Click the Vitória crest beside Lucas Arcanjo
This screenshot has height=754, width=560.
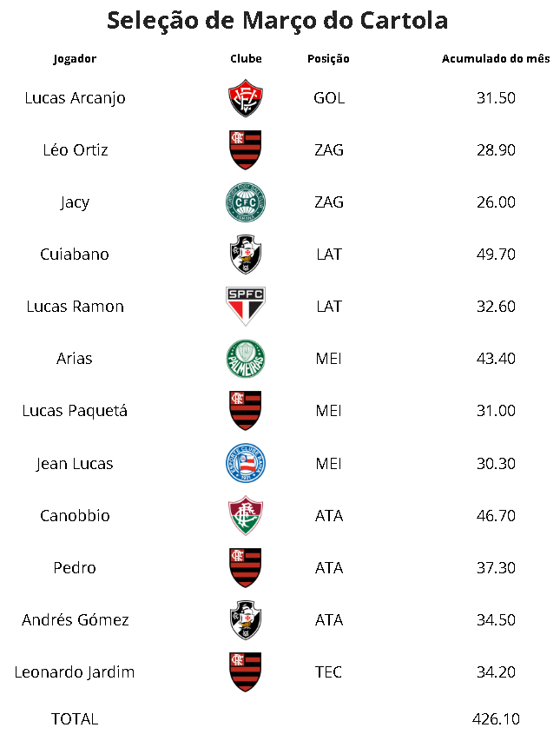click(x=246, y=98)
